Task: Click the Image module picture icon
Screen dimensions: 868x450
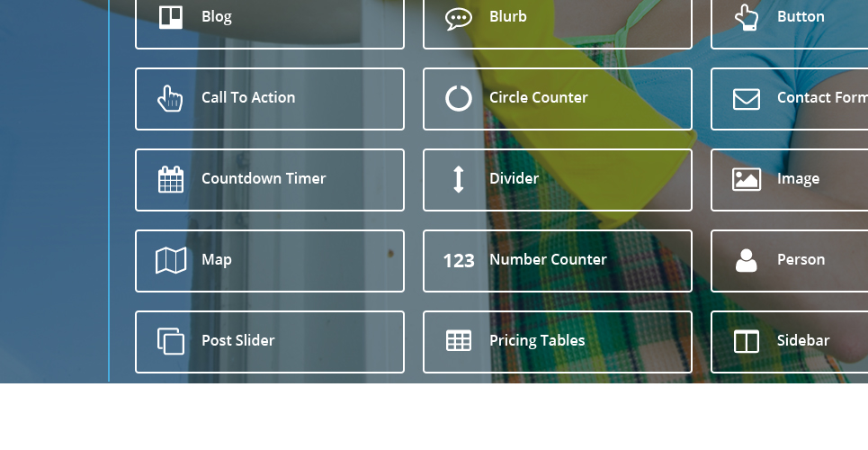Action: click(747, 180)
